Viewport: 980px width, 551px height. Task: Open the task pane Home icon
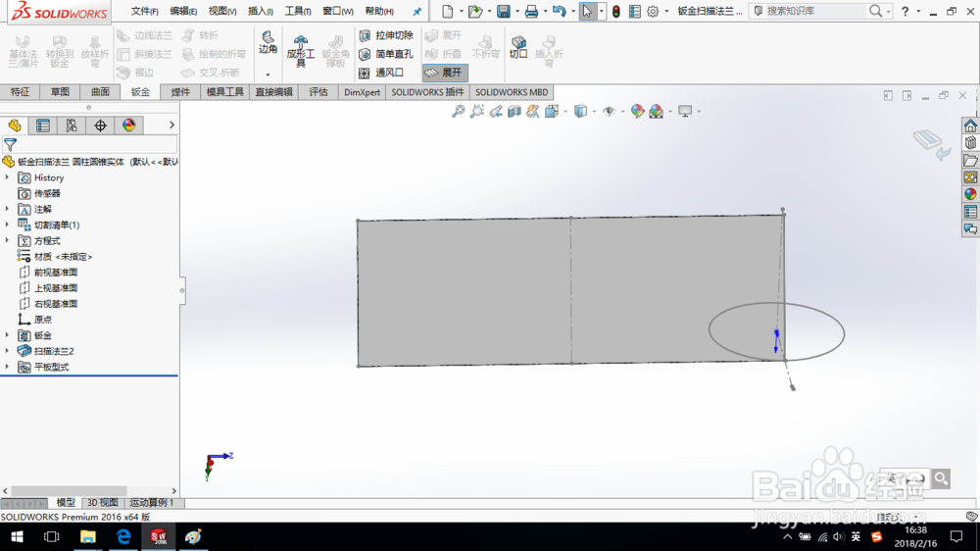[970, 125]
